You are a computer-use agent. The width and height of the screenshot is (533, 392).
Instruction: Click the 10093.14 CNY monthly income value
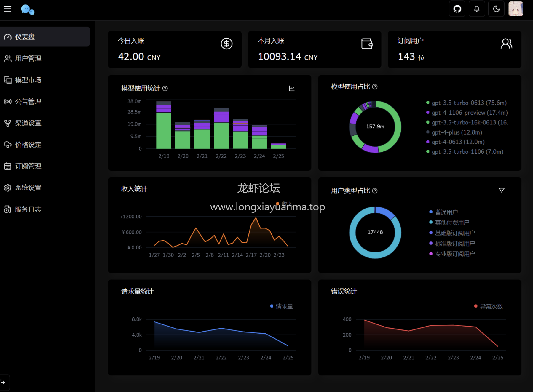[288, 57]
